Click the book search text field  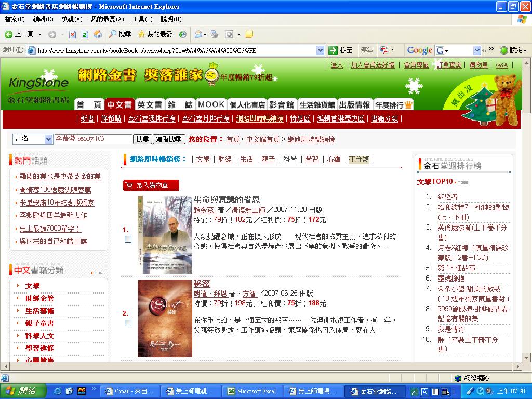[94, 139]
